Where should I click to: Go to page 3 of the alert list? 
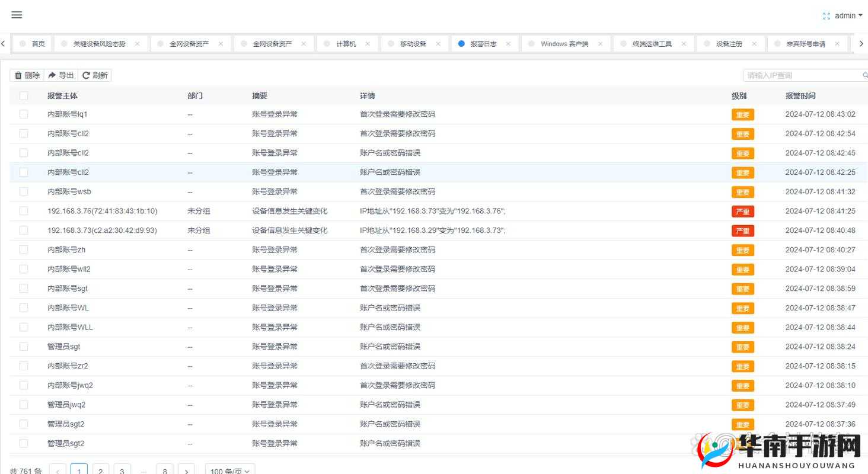122,470
